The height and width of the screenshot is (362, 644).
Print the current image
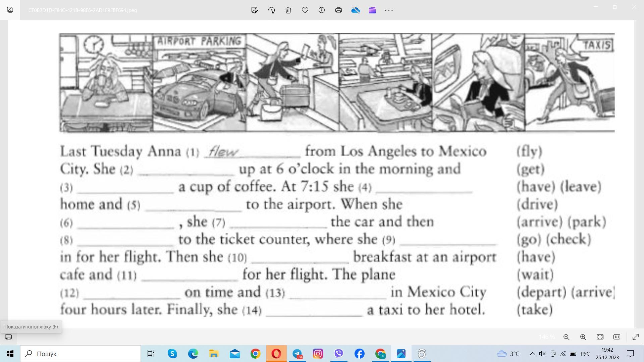tap(338, 10)
